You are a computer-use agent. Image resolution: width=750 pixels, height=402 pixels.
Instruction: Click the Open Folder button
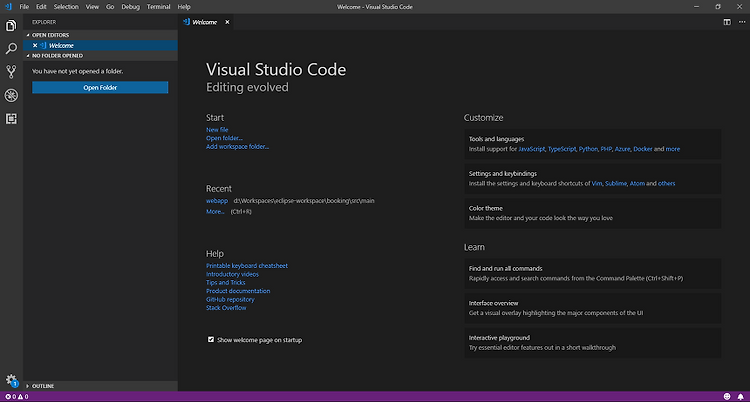[x=100, y=88]
